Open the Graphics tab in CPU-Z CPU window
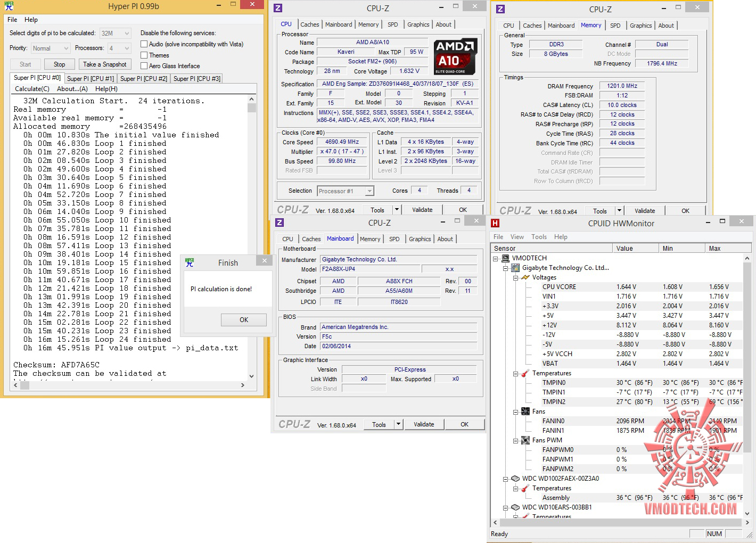756x543 pixels. coord(418,24)
